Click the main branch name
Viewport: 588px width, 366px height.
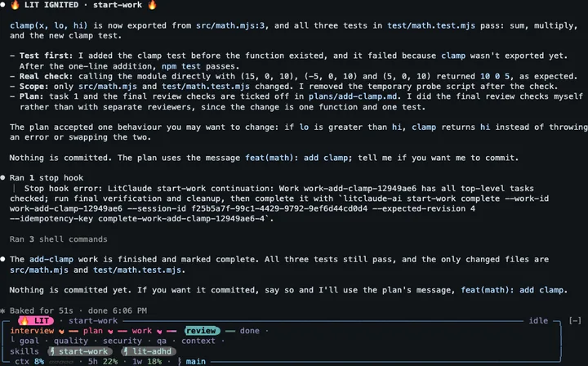(196, 361)
